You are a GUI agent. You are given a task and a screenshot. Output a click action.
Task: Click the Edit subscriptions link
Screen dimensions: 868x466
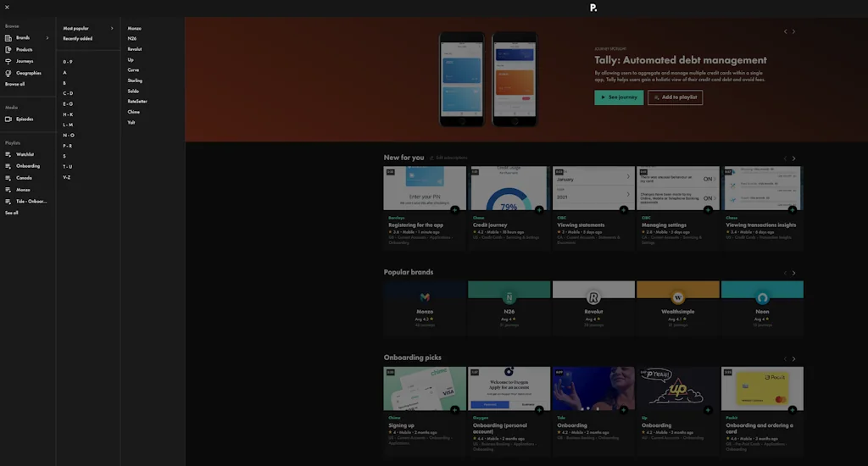pyautogui.click(x=448, y=158)
